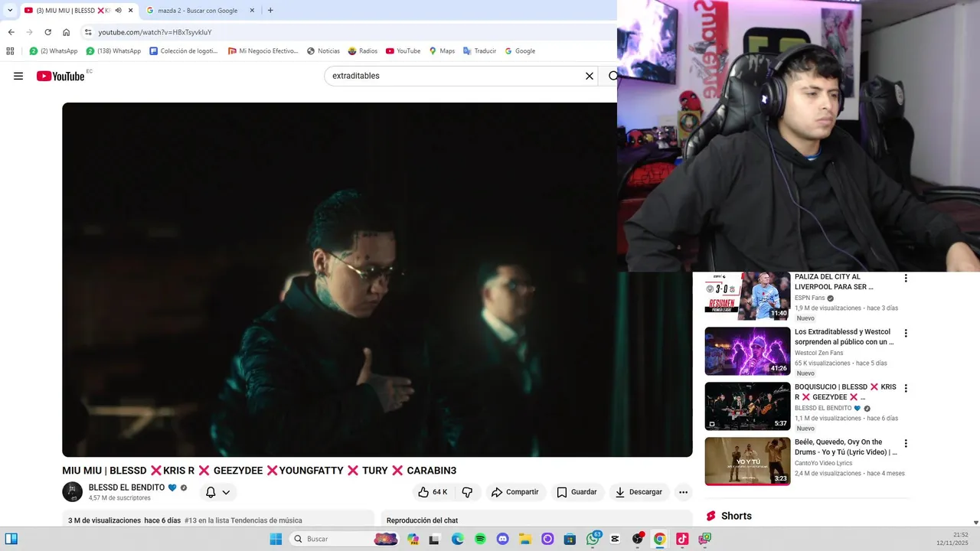Open the Chrome apps grid bookmark icon

click(10, 51)
